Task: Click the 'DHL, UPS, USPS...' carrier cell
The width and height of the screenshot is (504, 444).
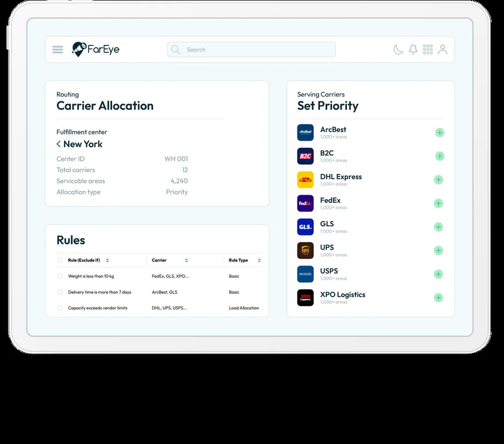Action: (170, 308)
